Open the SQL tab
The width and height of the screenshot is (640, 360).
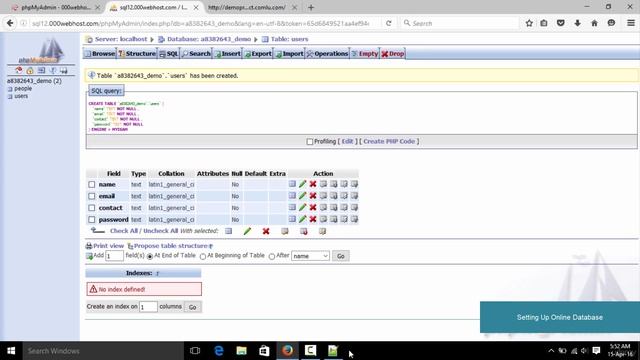tap(169, 53)
